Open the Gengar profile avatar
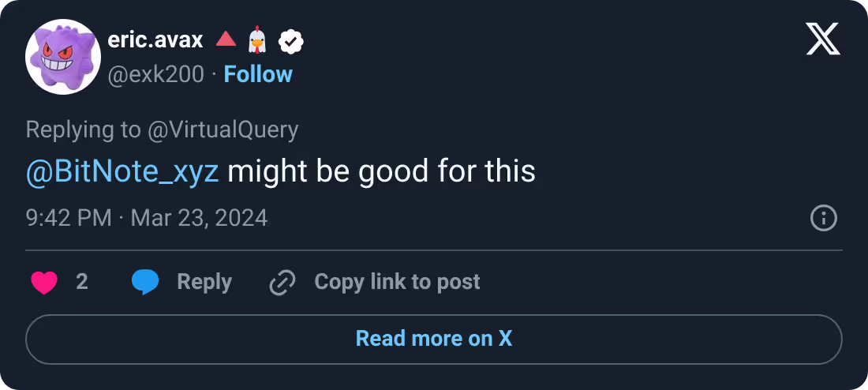Viewport: 868px width, 390px height. [63, 57]
